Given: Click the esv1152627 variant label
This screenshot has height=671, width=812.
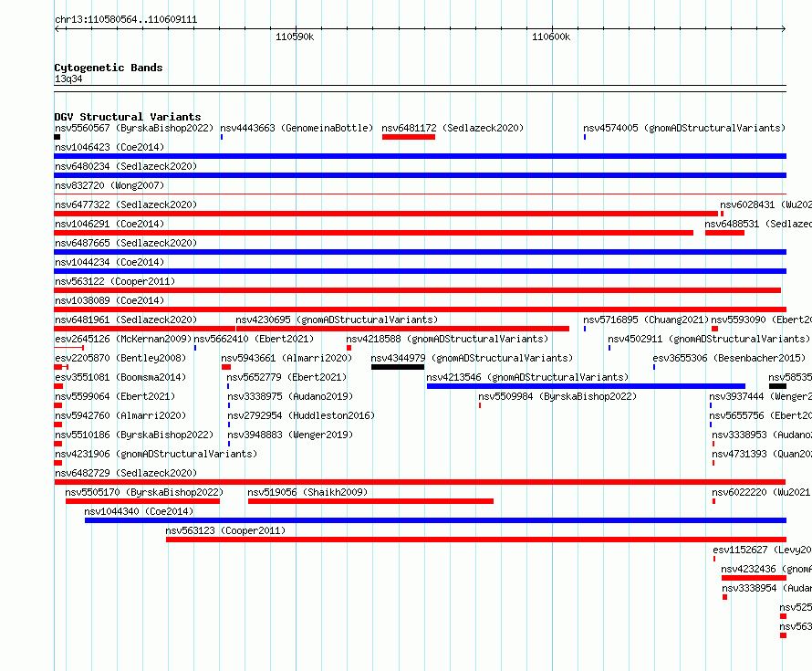Looking at the screenshot, I should (762, 550).
